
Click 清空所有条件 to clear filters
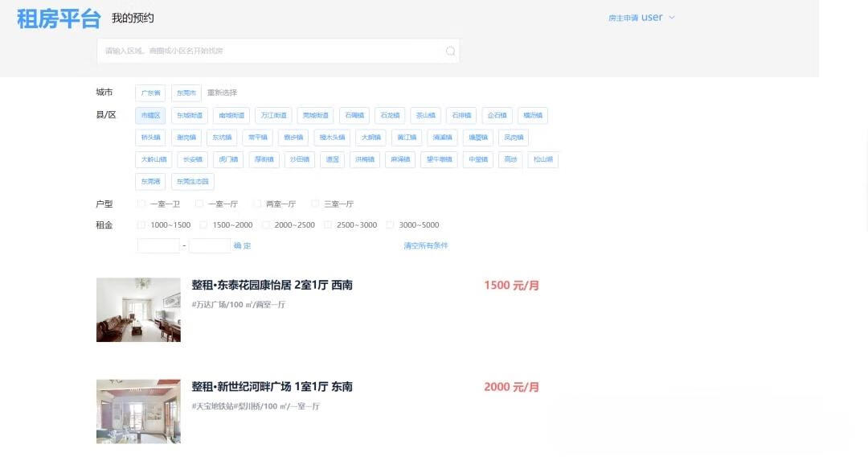tap(426, 245)
